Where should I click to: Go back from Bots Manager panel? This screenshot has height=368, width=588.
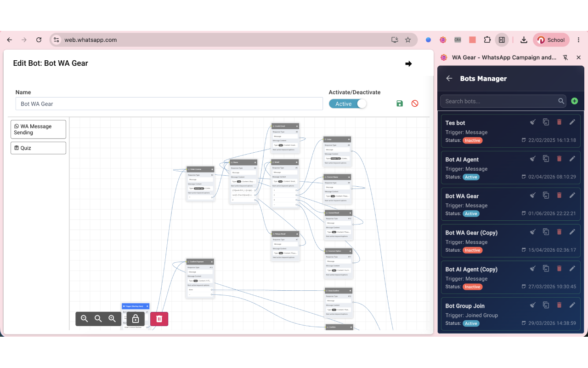point(449,79)
